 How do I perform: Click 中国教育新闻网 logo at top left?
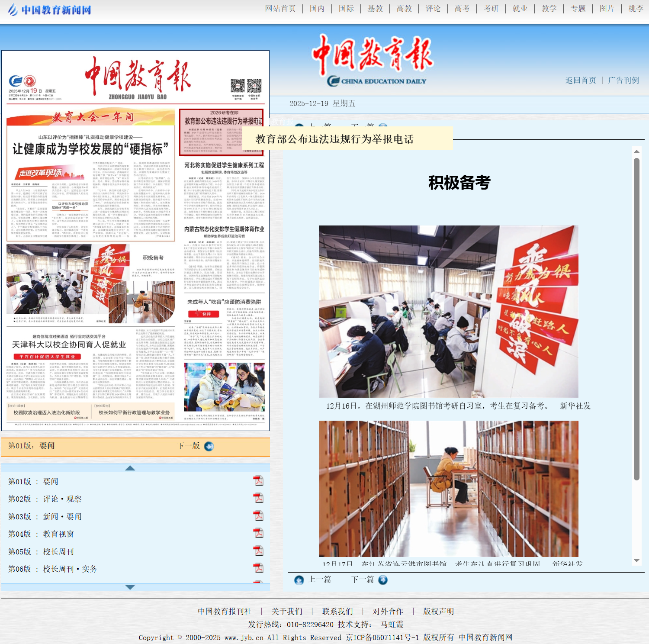tap(50, 10)
